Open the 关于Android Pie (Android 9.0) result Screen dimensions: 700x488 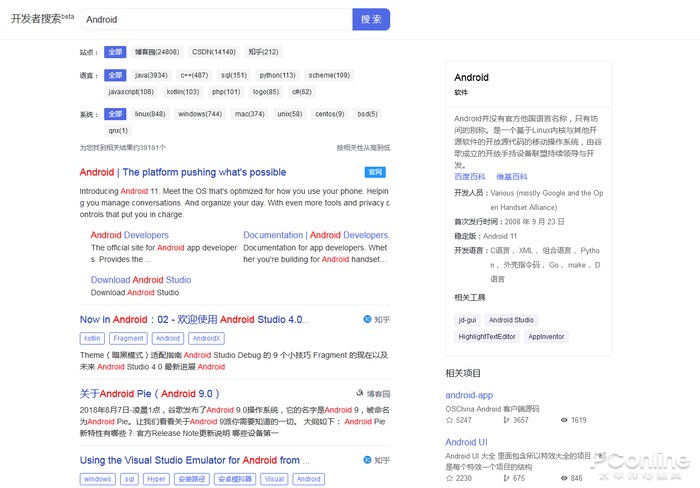[x=150, y=394]
